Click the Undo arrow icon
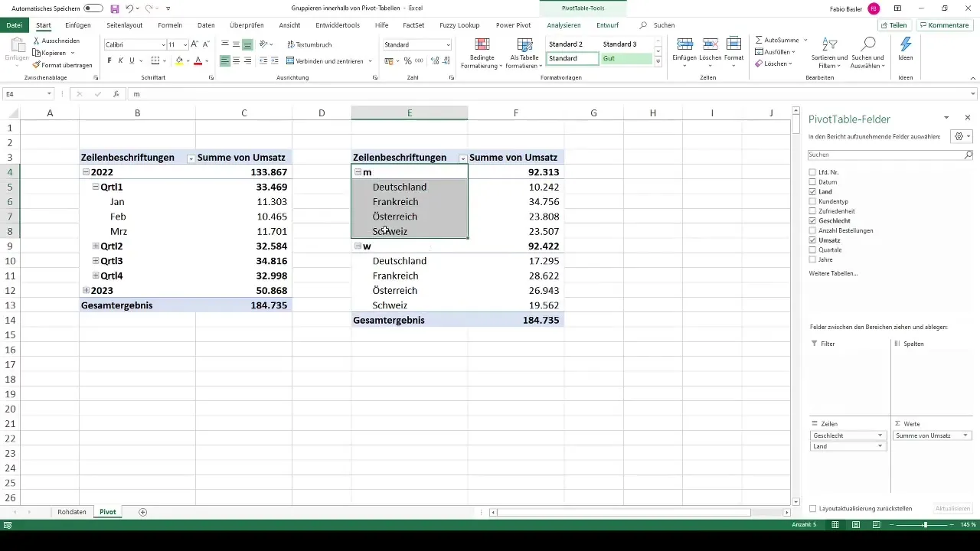The image size is (980, 551). coord(129,8)
